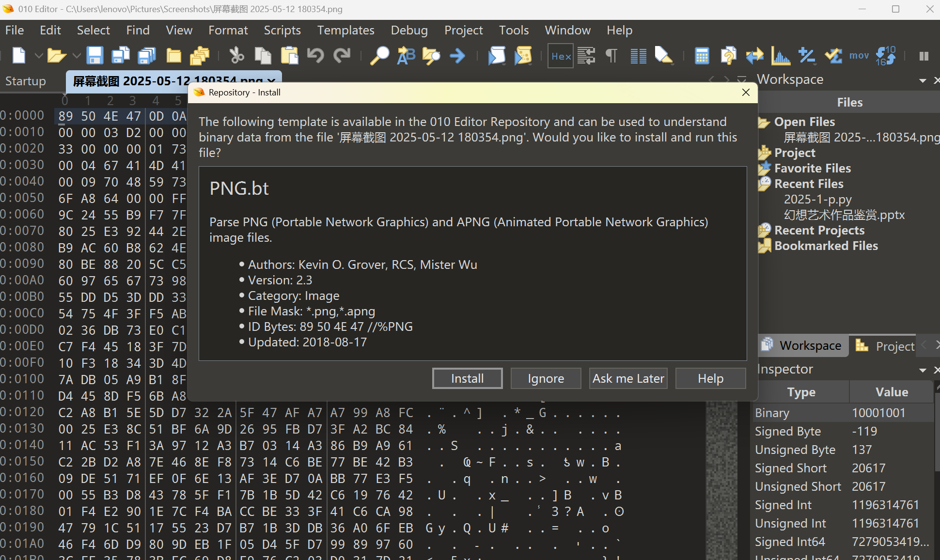940x560 pixels.
Task: Click the Compare files icon
Action: pos(728,56)
